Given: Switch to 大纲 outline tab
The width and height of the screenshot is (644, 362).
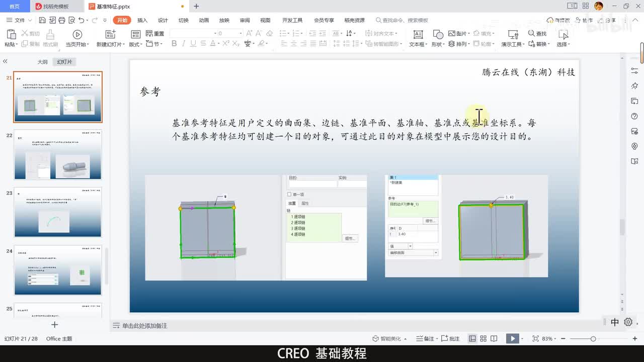Looking at the screenshot, I should (x=42, y=62).
